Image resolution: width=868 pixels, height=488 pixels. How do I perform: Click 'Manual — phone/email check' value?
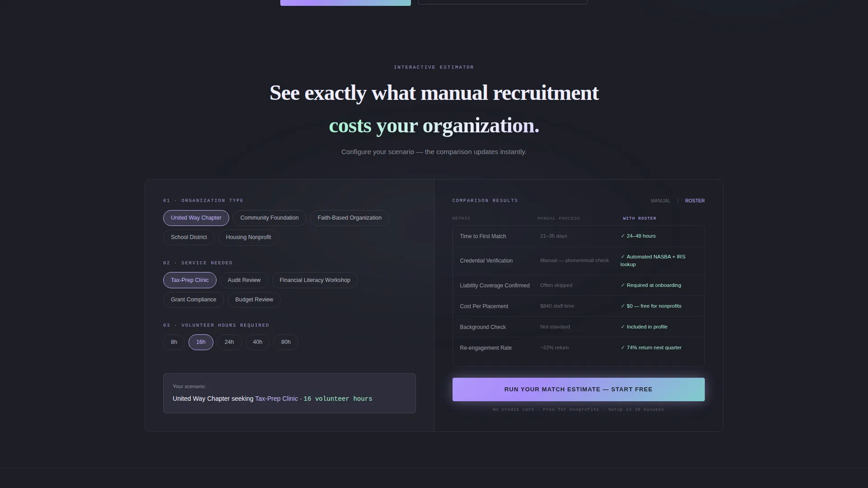[x=574, y=260]
